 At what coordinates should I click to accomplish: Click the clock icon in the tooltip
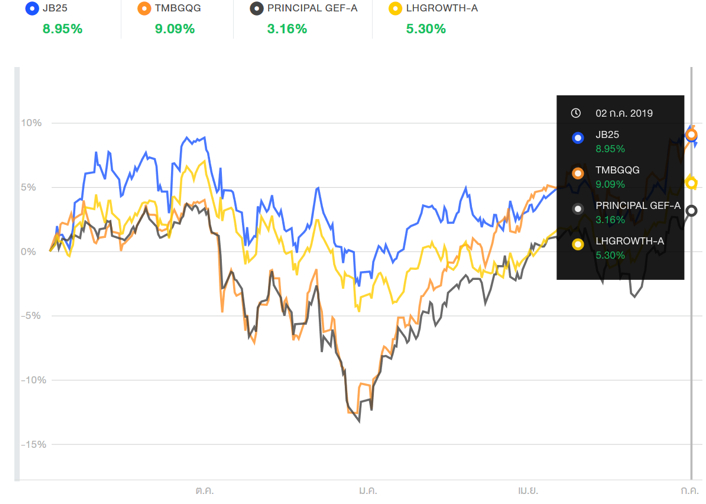[x=576, y=113]
